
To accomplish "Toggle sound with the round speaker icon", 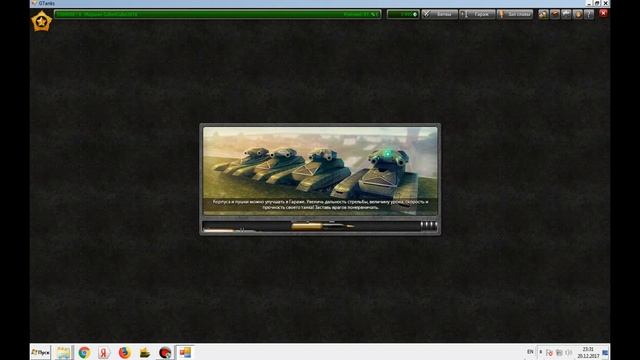I will point(578,14).
